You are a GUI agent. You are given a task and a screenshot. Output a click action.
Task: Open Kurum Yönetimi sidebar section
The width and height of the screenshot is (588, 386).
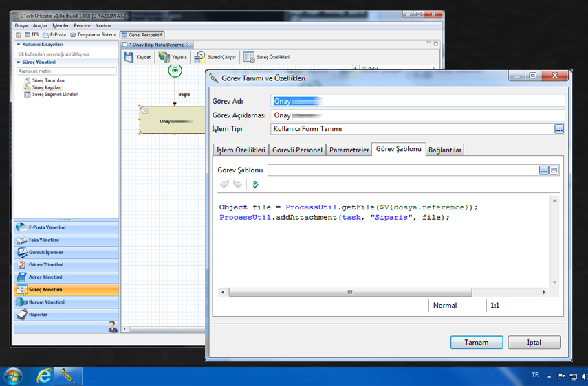tap(67, 302)
